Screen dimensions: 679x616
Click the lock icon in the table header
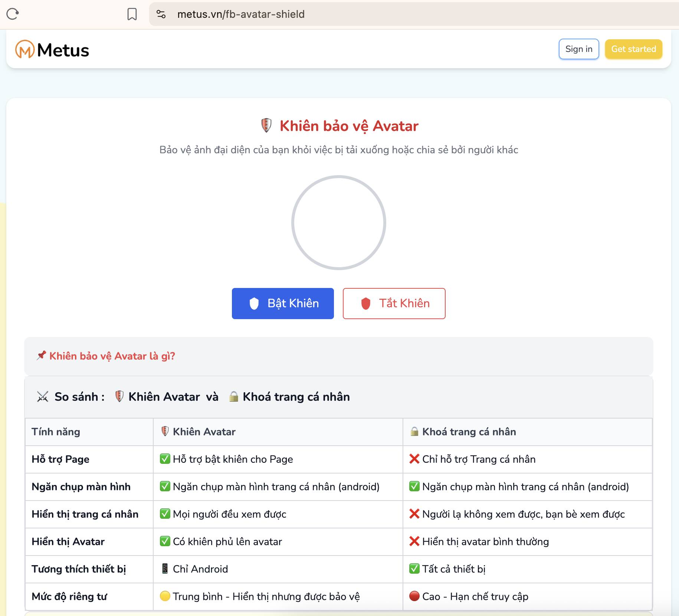click(x=414, y=432)
